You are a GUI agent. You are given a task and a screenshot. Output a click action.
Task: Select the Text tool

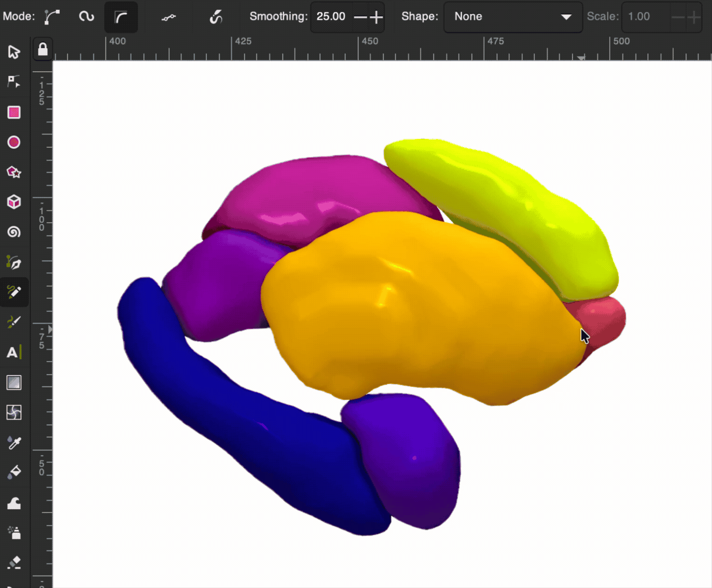(x=13, y=352)
